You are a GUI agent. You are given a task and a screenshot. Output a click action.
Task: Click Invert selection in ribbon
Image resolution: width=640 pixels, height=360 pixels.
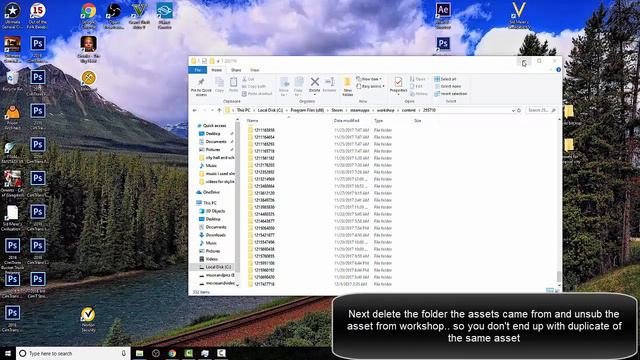click(x=451, y=93)
